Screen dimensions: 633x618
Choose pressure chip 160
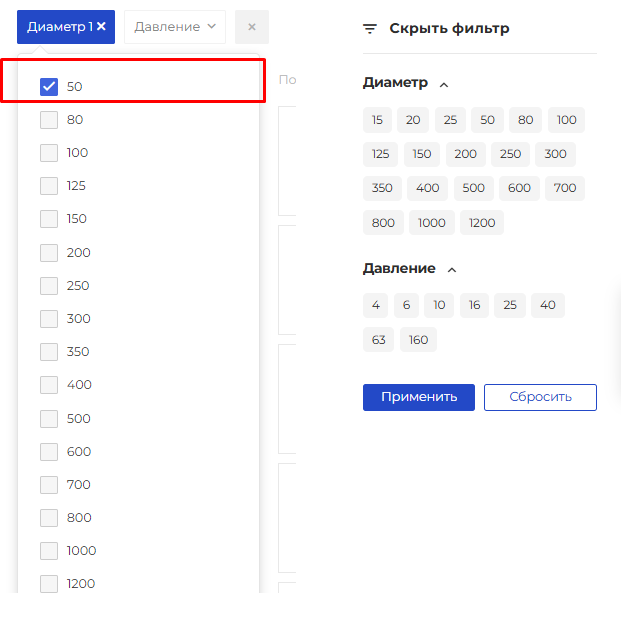418,340
